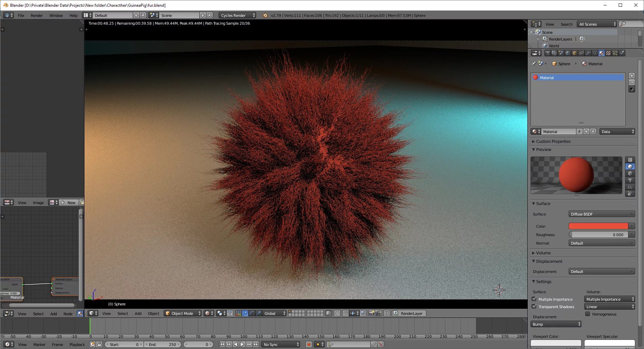Open the Render menu

coord(36,15)
